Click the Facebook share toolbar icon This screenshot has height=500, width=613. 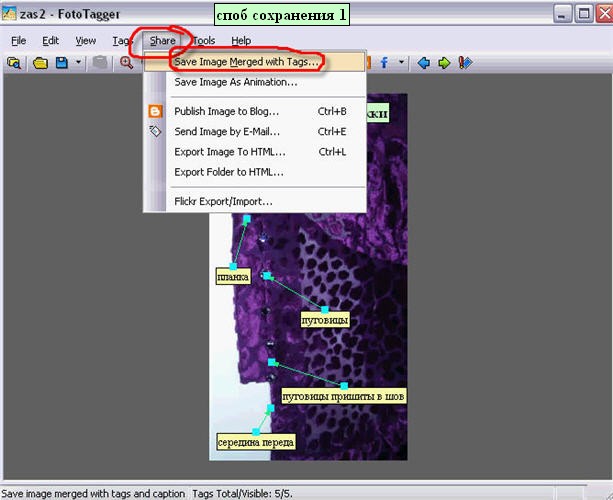click(384, 63)
